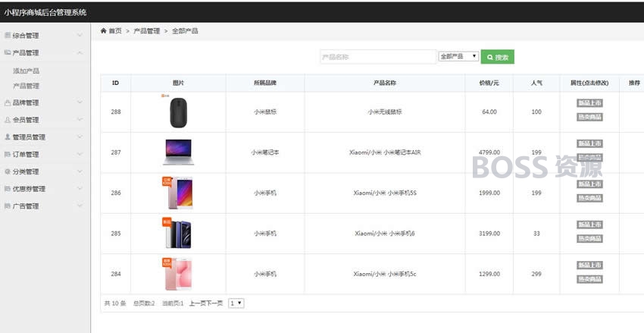Select 优惠券管理 in the sidebar
This screenshot has height=333, width=644.
29,189
